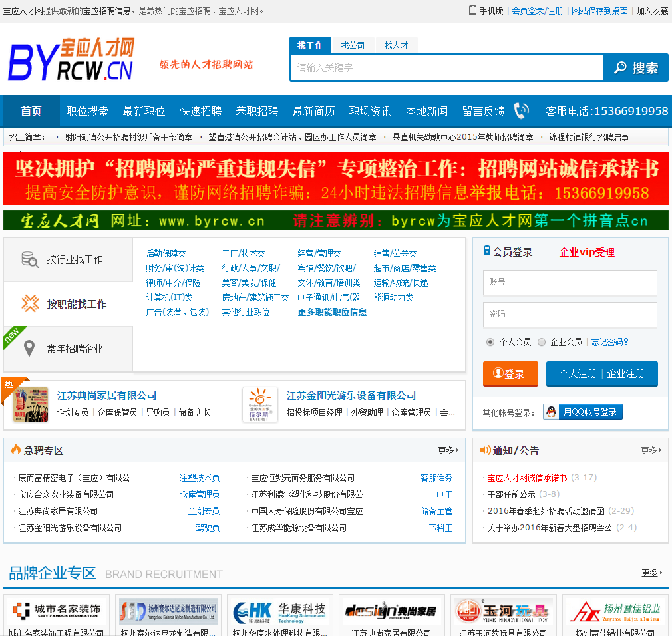Click the 用QQ帐号登录 button
The image size is (672, 636).
(583, 412)
